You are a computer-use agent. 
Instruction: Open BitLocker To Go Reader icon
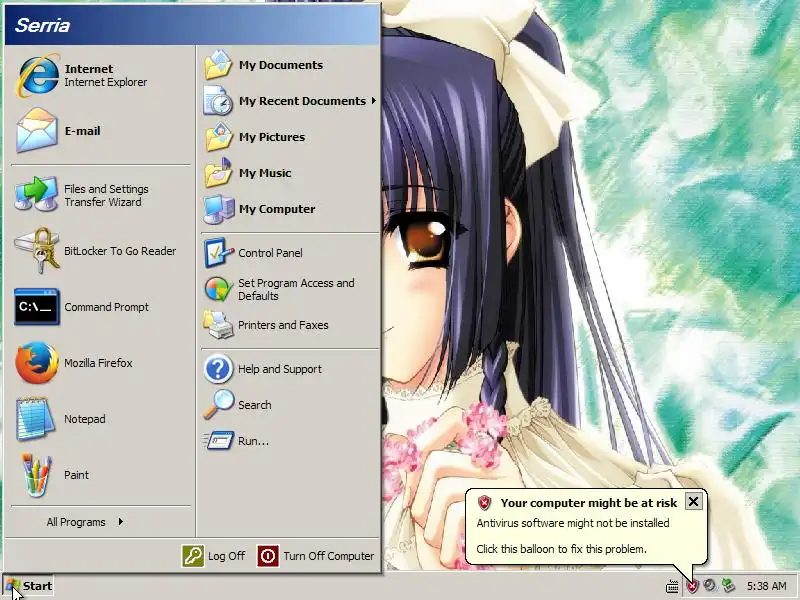click(37, 251)
